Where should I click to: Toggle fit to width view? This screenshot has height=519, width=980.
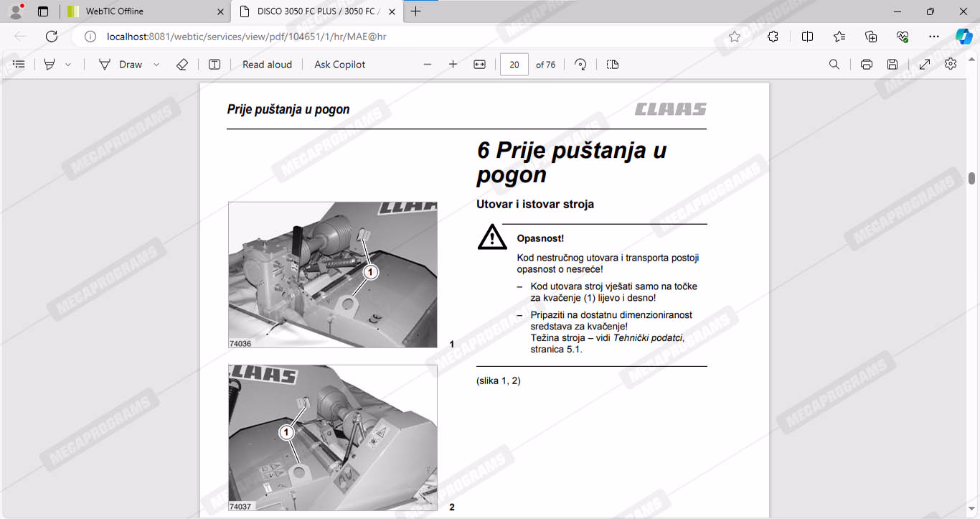pos(480,65)
